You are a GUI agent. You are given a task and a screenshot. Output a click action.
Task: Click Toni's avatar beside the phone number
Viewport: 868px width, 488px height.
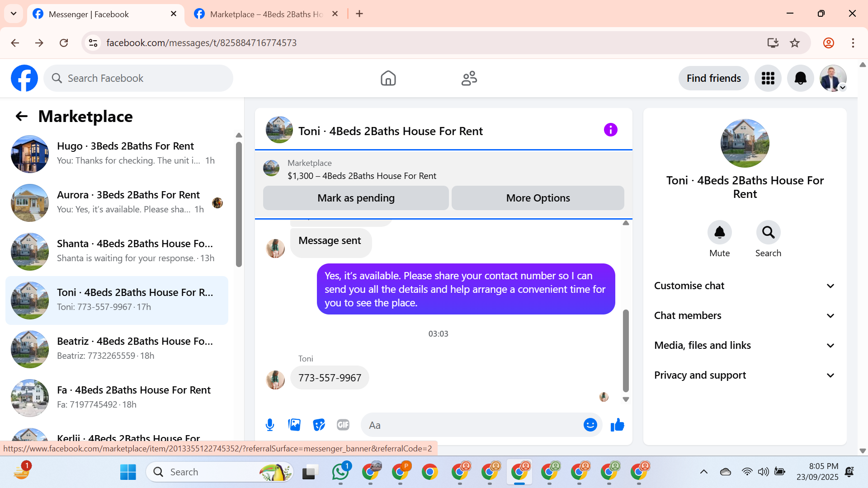coord(275,380)
